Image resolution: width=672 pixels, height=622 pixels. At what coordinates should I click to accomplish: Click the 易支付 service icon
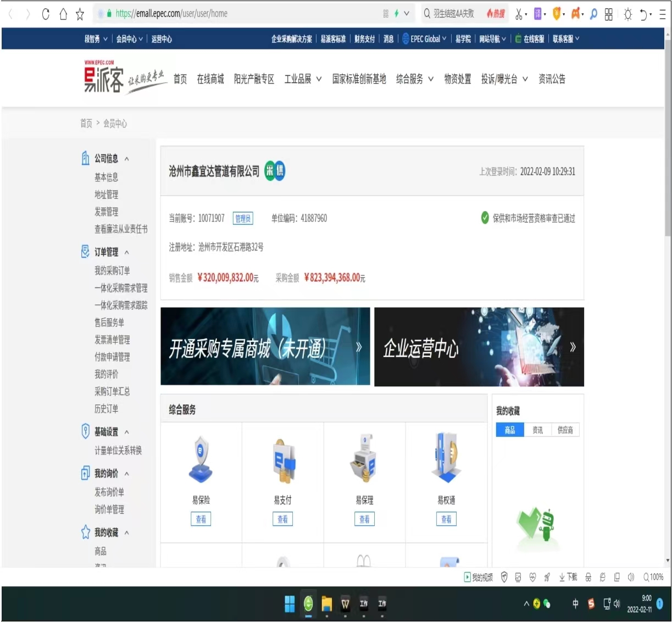pos(283,460)
